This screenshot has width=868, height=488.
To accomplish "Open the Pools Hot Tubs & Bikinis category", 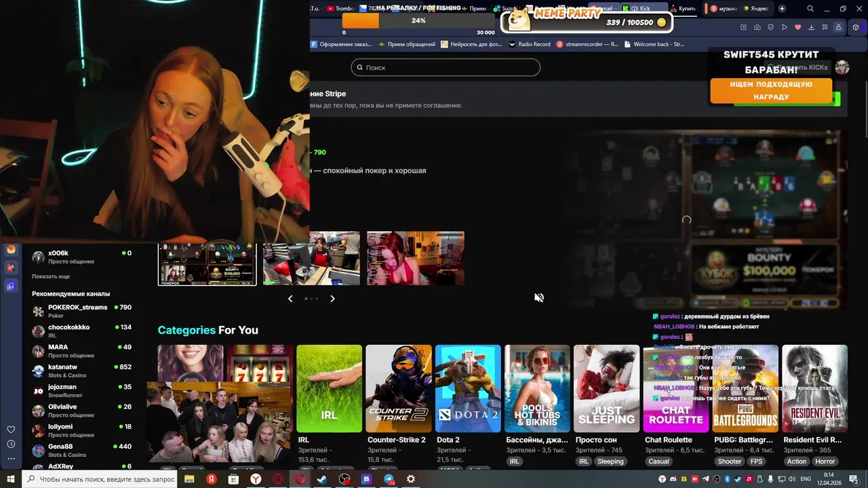I will pyautogui.click(x=537, y=388).
